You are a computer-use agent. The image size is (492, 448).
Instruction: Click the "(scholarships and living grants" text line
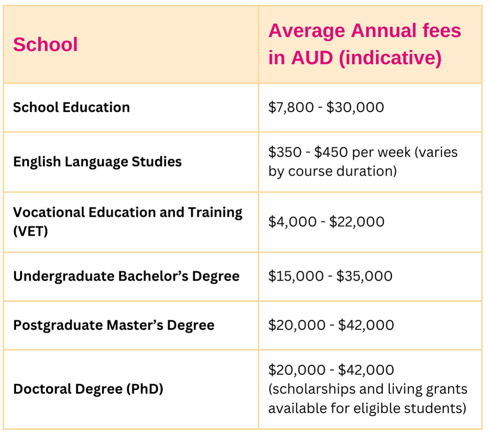coord(368,389)
